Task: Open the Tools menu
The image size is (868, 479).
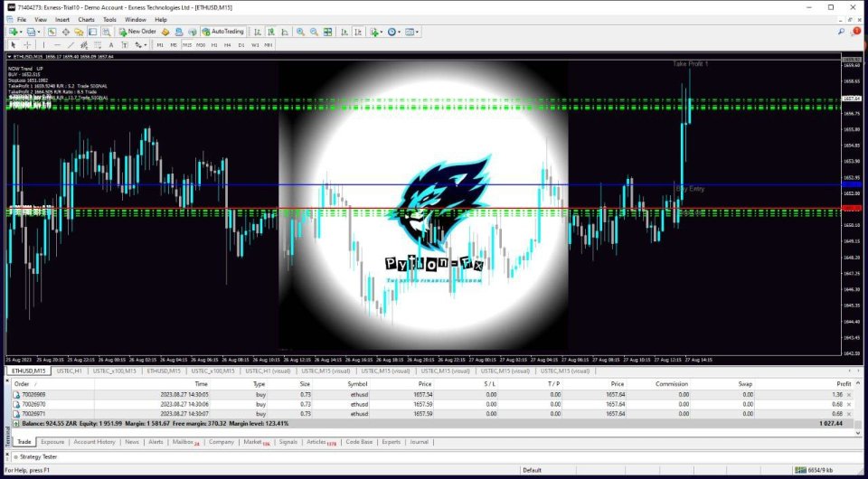Action: point(109,19)
